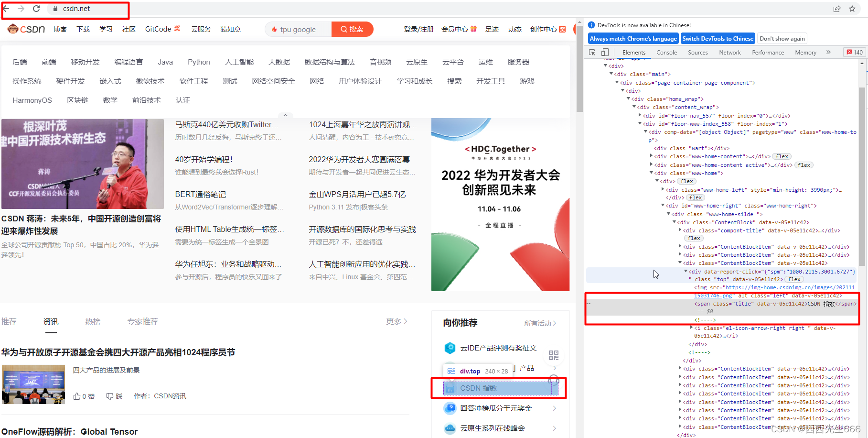Click the DevTools 140 errors badge
Viewport: 868px width, 438px height.
coord(855,53)
